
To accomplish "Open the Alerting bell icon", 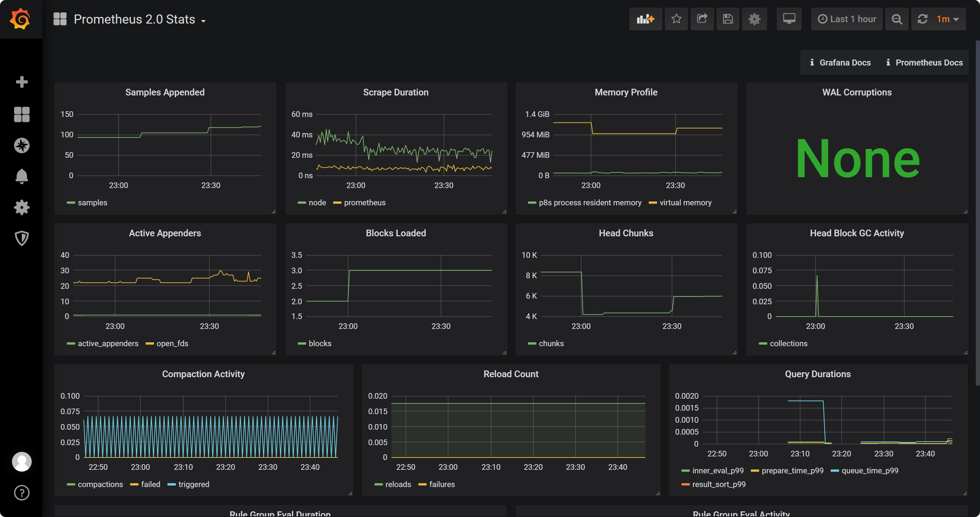I will (x=22, y=176).
